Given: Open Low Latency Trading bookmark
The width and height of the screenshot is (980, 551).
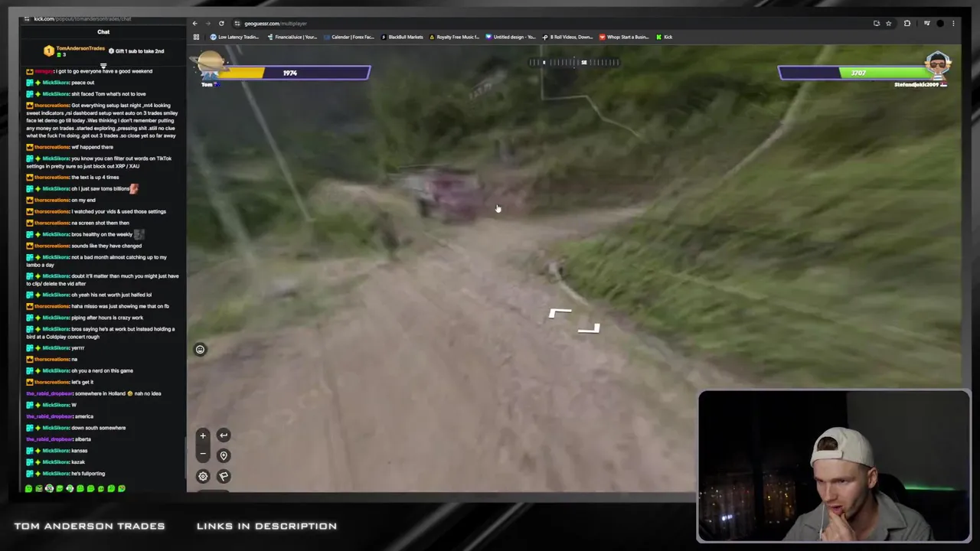Looking at the screenshot, I should coord(235,37).
